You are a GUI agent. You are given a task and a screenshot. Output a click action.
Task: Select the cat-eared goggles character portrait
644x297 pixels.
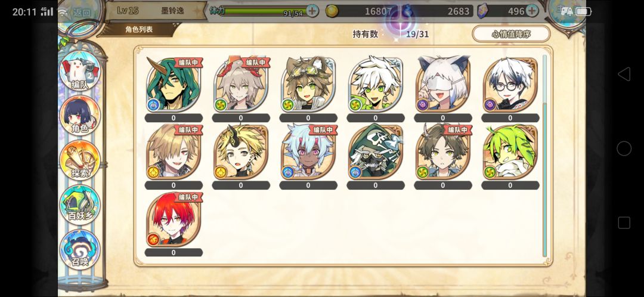(x=308, y=85)
